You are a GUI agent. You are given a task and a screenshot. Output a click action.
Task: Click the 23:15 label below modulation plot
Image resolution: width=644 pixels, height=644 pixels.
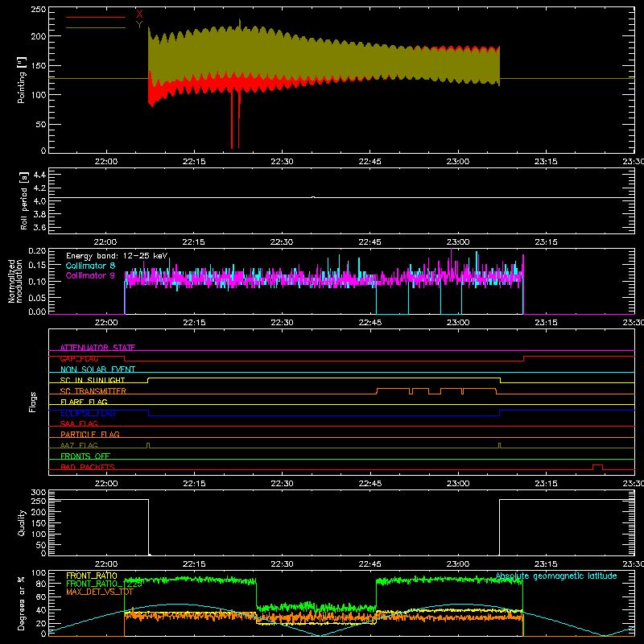pos(546,323)
